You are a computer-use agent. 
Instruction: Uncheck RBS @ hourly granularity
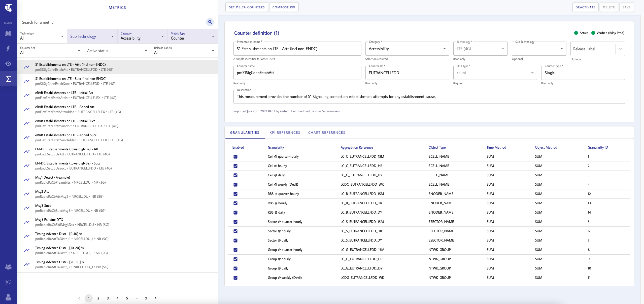click(235, 203)
